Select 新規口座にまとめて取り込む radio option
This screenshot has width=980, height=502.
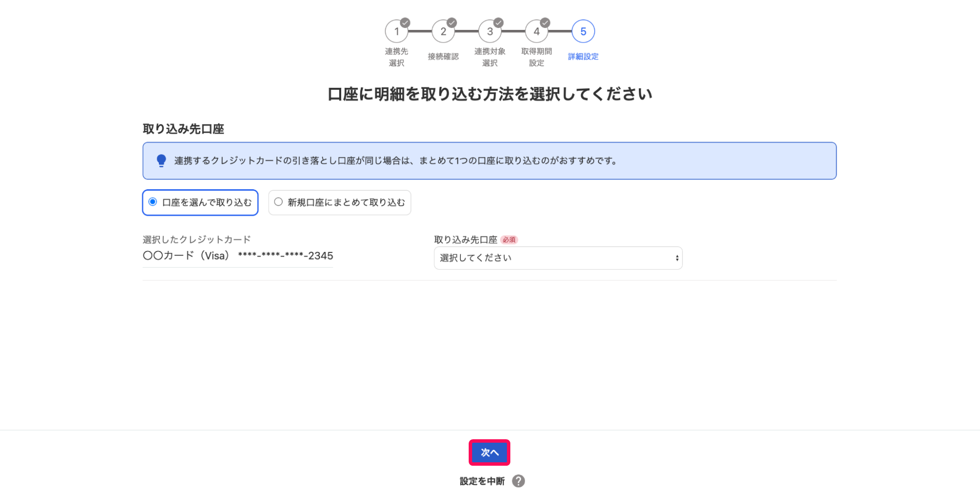[x=339, y=202]
